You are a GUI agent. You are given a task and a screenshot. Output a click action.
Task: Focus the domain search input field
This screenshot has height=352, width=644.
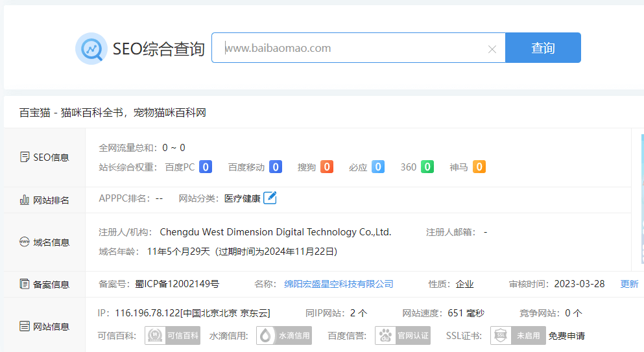coord(350,48)
